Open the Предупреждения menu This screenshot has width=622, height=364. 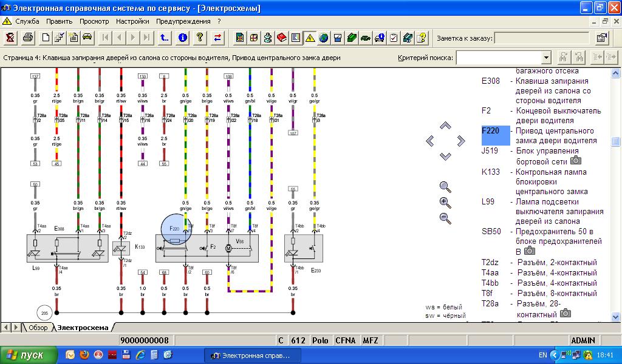(x=183, y=21)
